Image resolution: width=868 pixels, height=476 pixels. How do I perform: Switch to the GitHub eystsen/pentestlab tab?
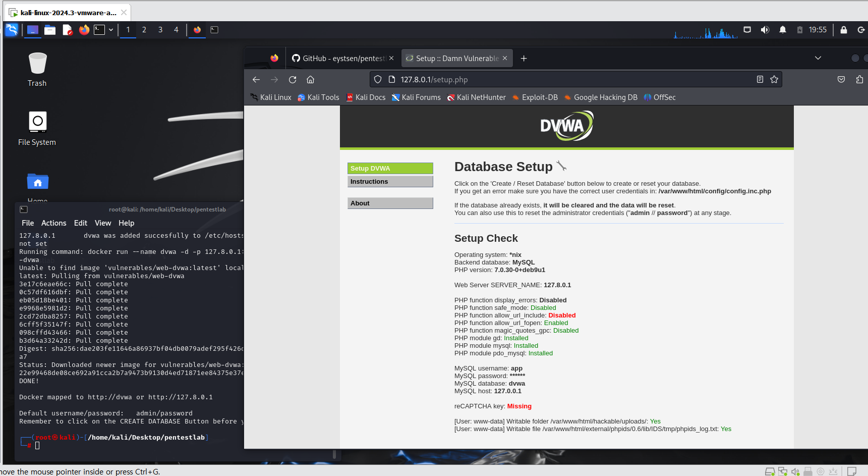pos(339,59)
